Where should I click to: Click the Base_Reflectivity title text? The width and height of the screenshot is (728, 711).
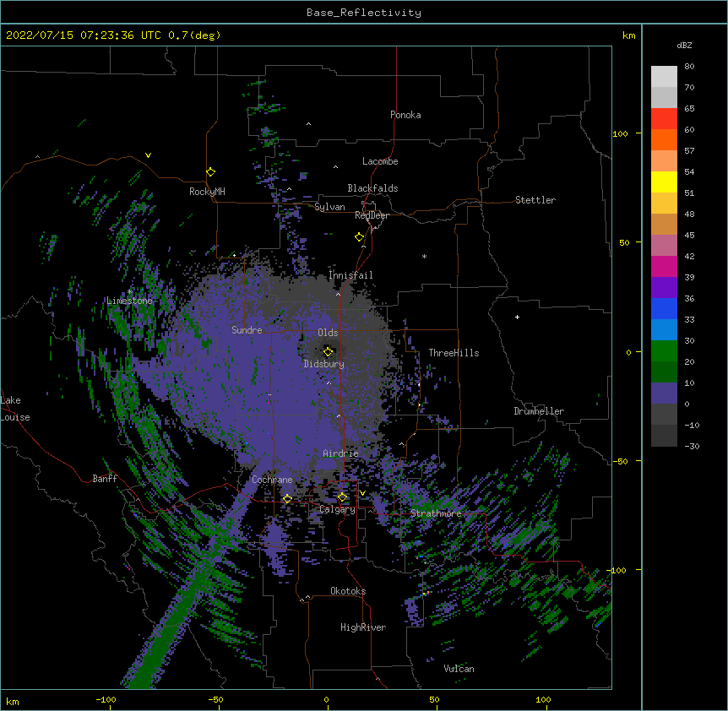(364, 13)
